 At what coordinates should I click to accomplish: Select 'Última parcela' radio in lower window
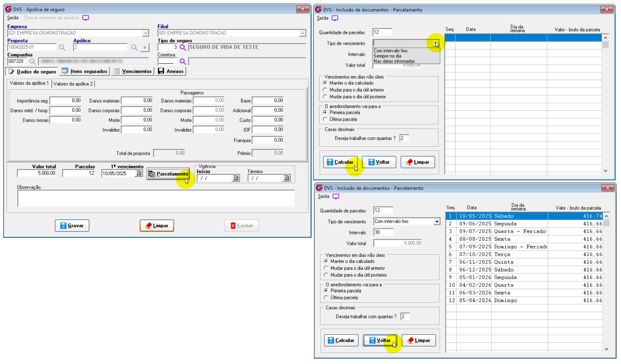pyautogui.click(x=326, y=297)
